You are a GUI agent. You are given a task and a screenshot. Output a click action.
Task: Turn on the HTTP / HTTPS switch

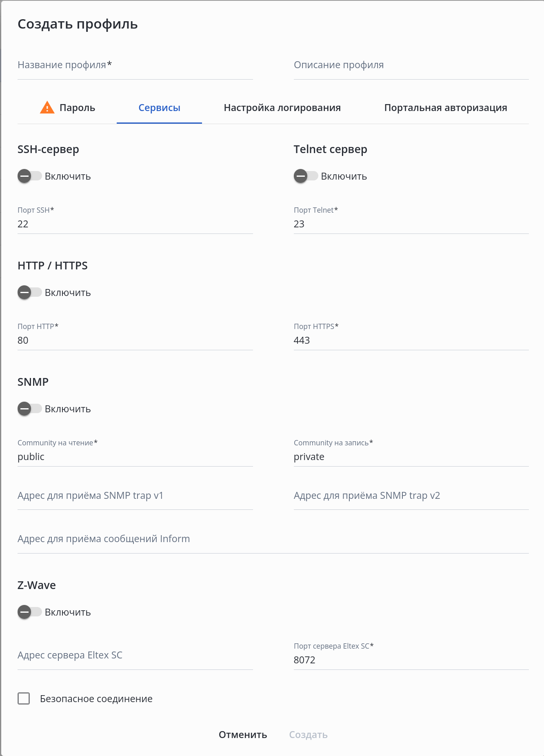(x=29, y=293)
